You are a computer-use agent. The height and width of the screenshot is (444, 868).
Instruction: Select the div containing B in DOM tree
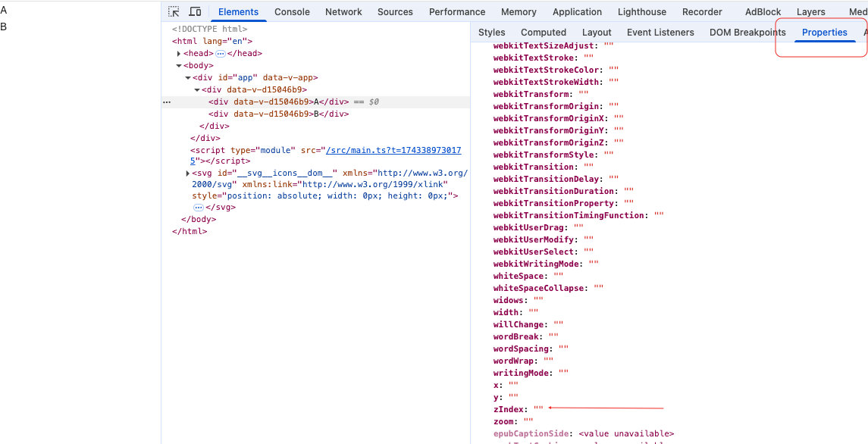pyautogui.click(x=278, y=114)
